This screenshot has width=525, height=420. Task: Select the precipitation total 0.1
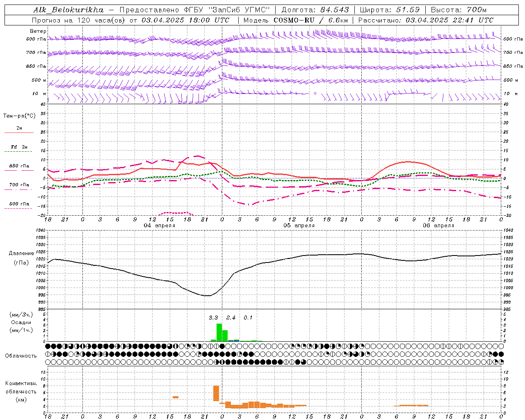point(248,318)
